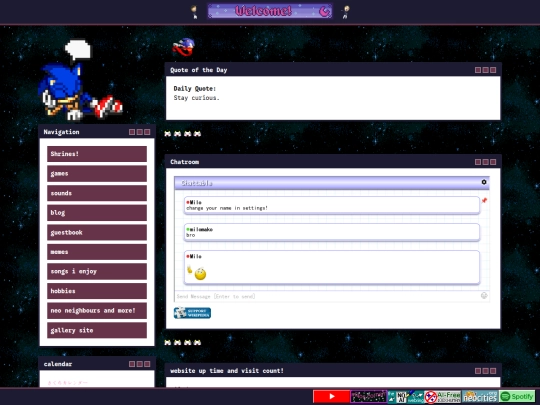Click the Neocities badge
The height and width of the screenshot is (405, 540).
click(480, 396)
